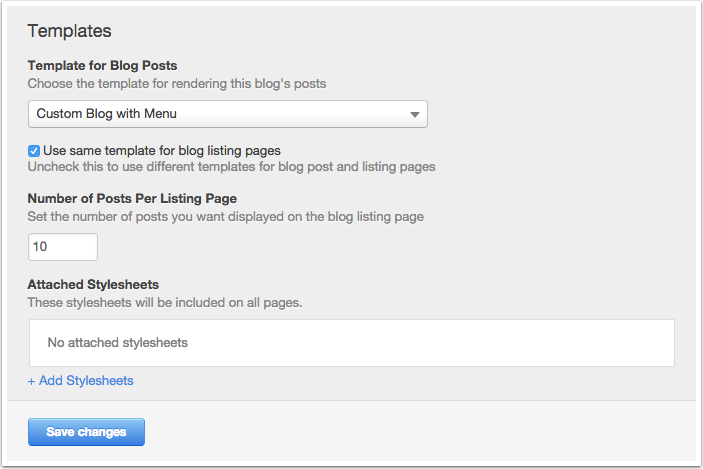The height and width of the screenshot is (469, 703).
Task: Open the Template for Blog Posts dropdown
Action: click(x=228, y=114)
